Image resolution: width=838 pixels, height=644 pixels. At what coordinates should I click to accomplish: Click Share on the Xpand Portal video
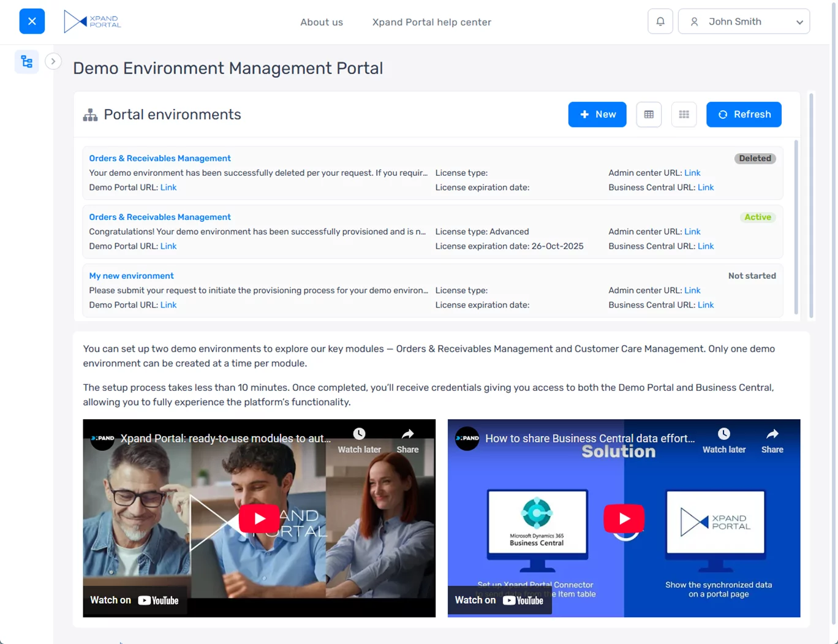[407, 441]
